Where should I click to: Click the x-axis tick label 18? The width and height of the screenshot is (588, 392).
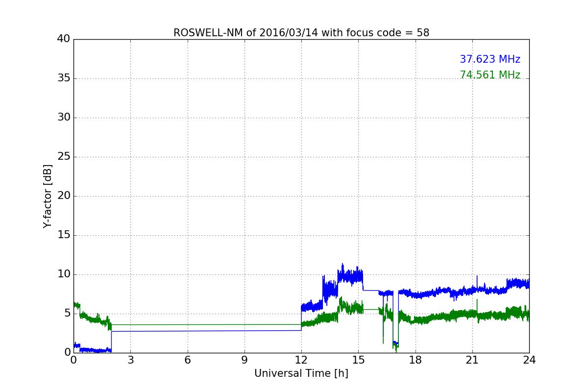click(416, 360)
